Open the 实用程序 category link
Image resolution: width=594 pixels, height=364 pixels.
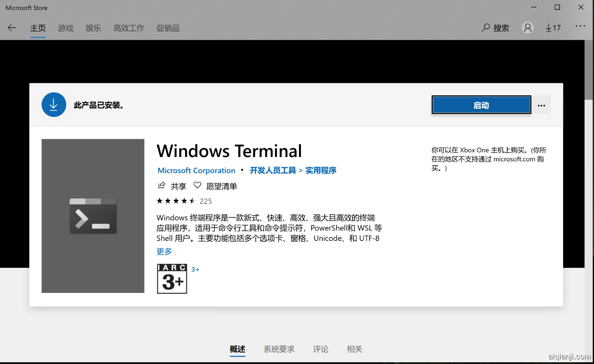point(321,170)
